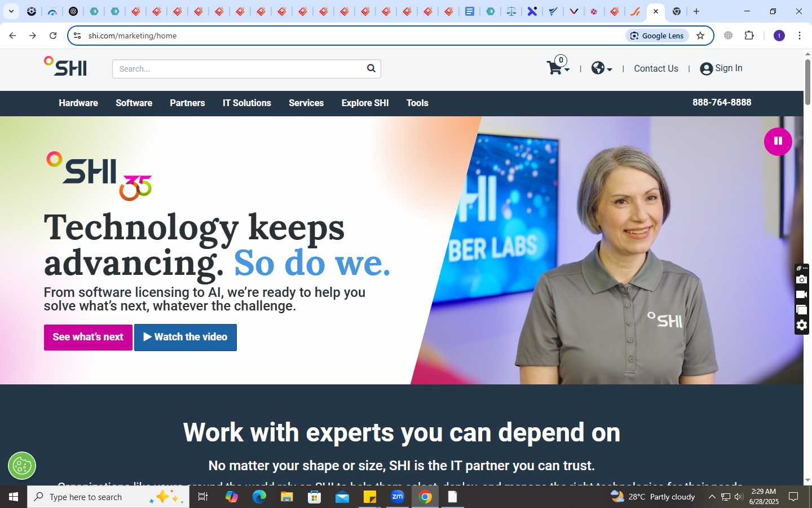Image resolution: width=812 pixels, height=508 pixels.
Task: Click the page vertical scrollbar thumb
Action: point(807,82)
